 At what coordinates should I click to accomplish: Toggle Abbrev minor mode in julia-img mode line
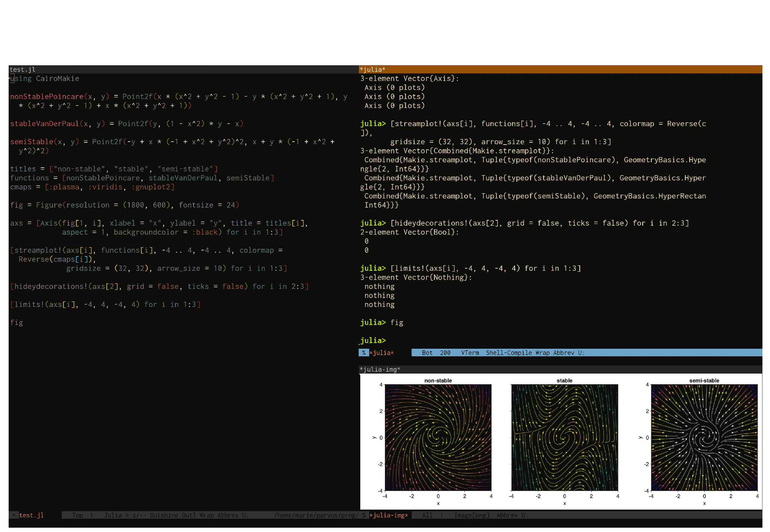[x=507, y=515]
